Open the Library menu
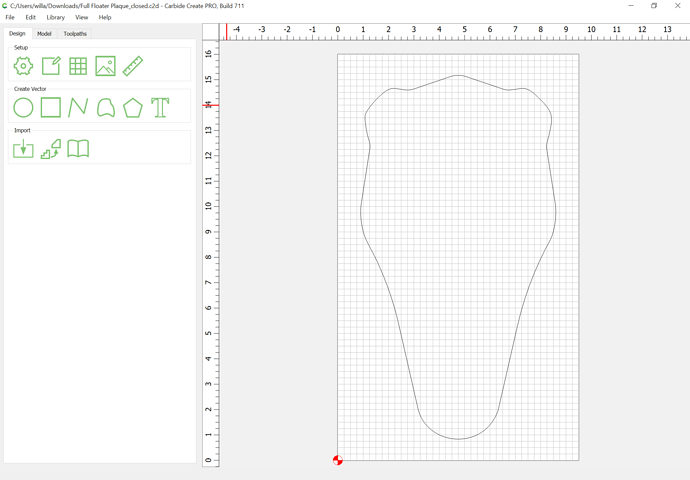This screenshot has height=480, width=690. click(x=55, y=17)
